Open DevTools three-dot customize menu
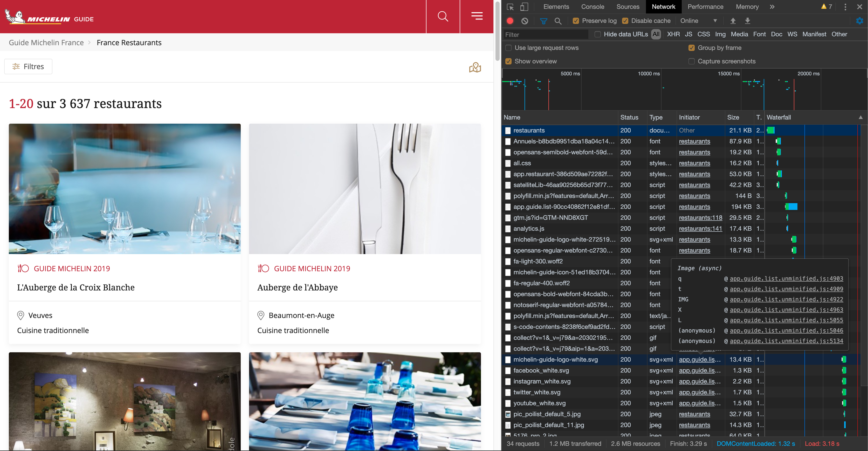The image size is (868, 451). pos(845,7)
